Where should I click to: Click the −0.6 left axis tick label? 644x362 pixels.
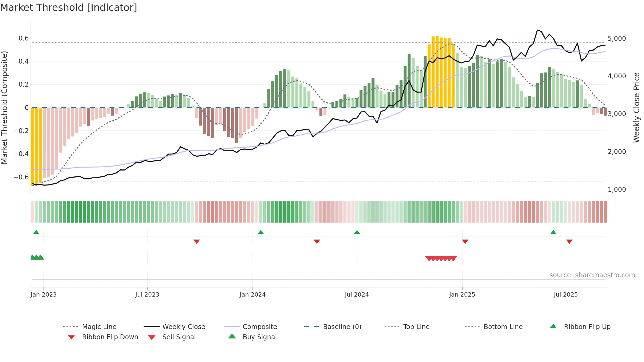[x=21, y=177]
